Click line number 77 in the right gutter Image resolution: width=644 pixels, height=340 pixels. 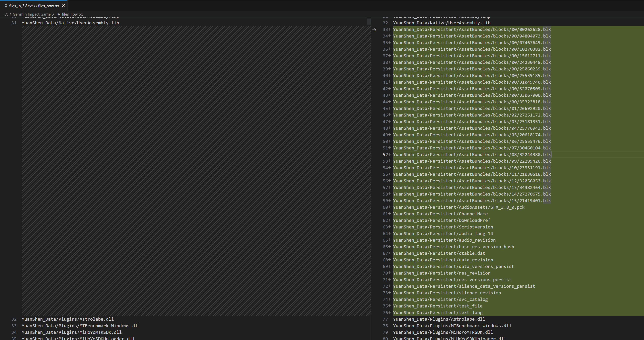pos(385,319)
